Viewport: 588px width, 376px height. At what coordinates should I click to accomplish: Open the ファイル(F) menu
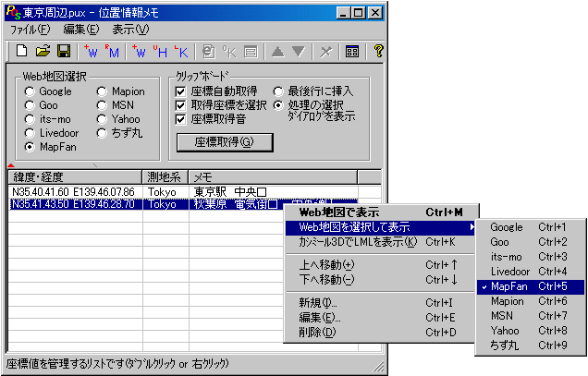click(x=30, y=30)
